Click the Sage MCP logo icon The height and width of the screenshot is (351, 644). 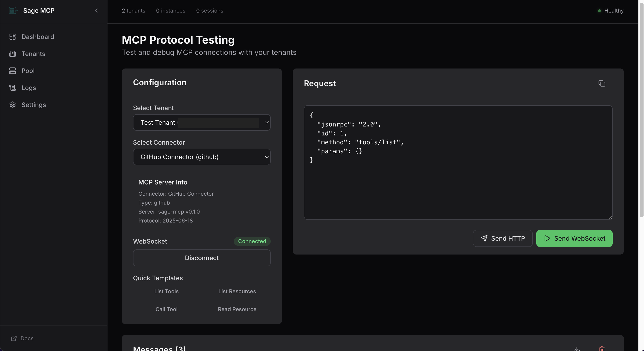point(13,11)
